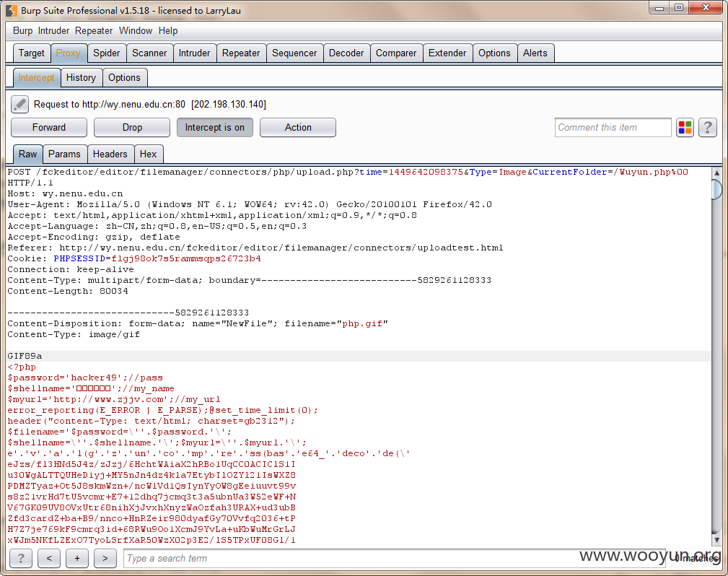Close the Burp Suite window
Screen dimensions: 728x576
[x=706, y=8]
